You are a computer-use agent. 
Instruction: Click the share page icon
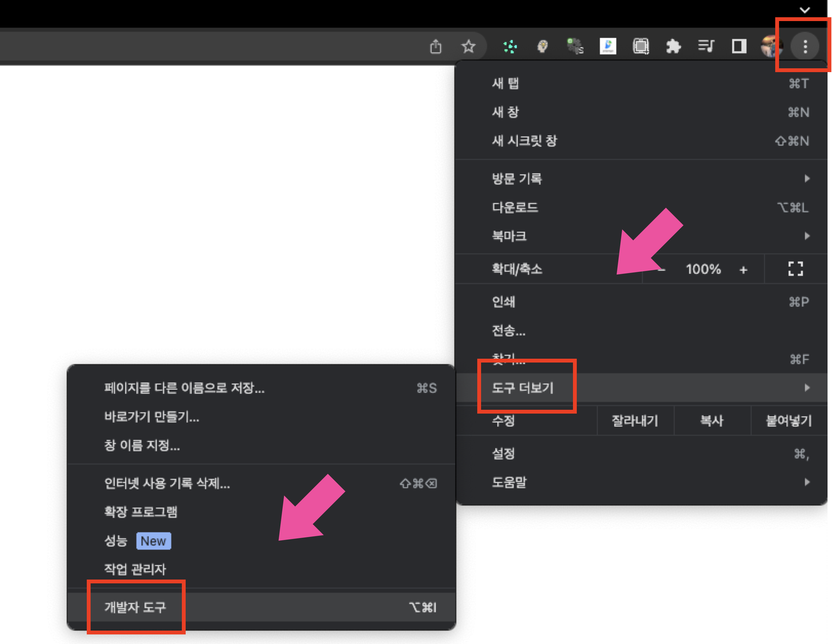(x=435, y=47)
